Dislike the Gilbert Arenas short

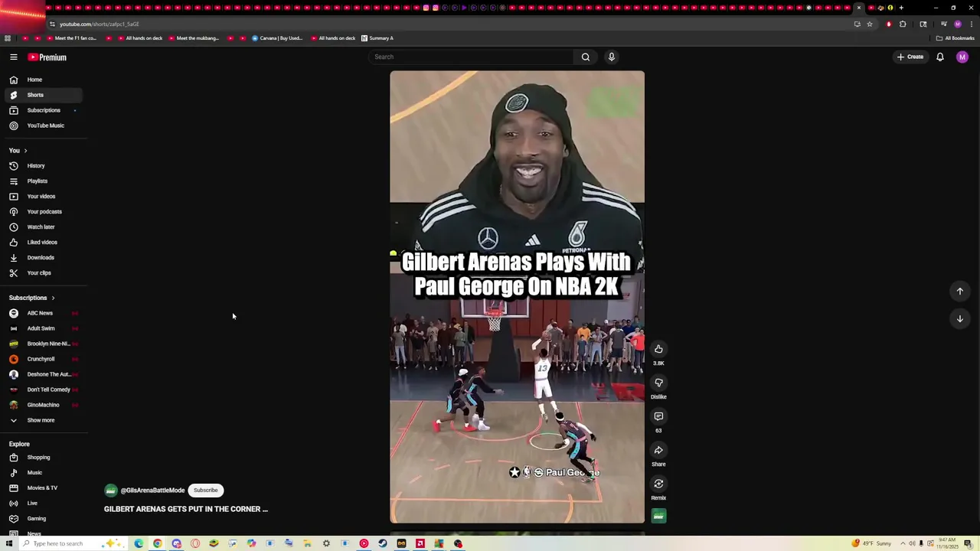(658, 383)
